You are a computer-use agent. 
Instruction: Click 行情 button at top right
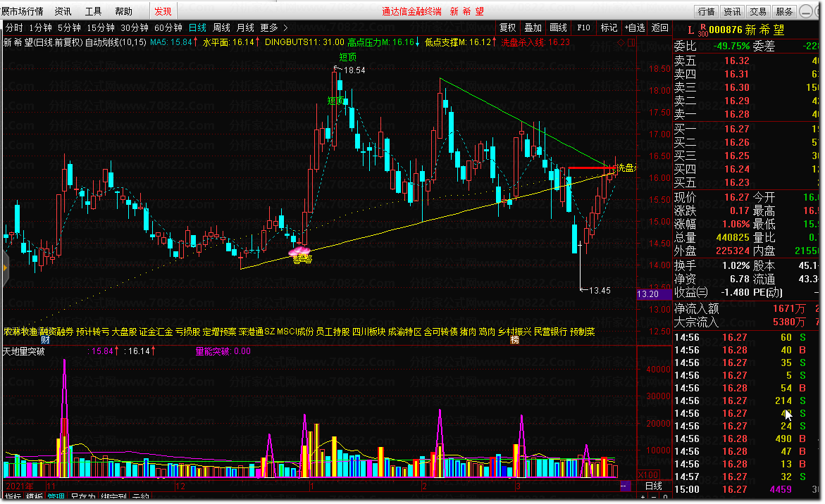coord(706,11)
